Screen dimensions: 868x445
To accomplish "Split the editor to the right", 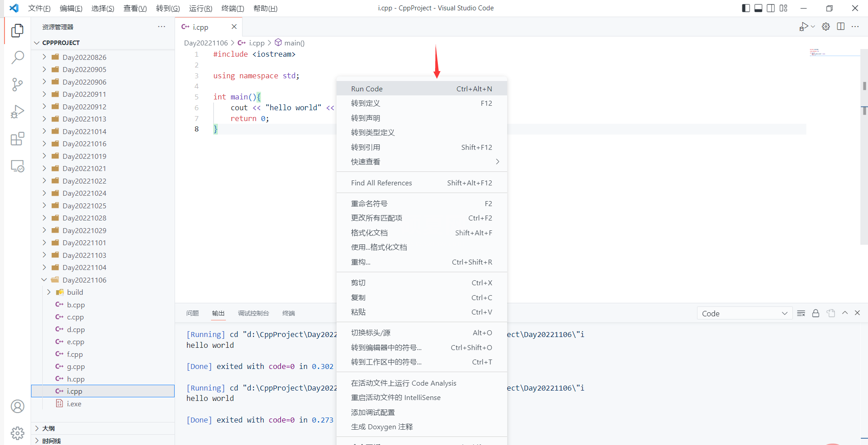I will pyautogui.click(x=841, y=27).
